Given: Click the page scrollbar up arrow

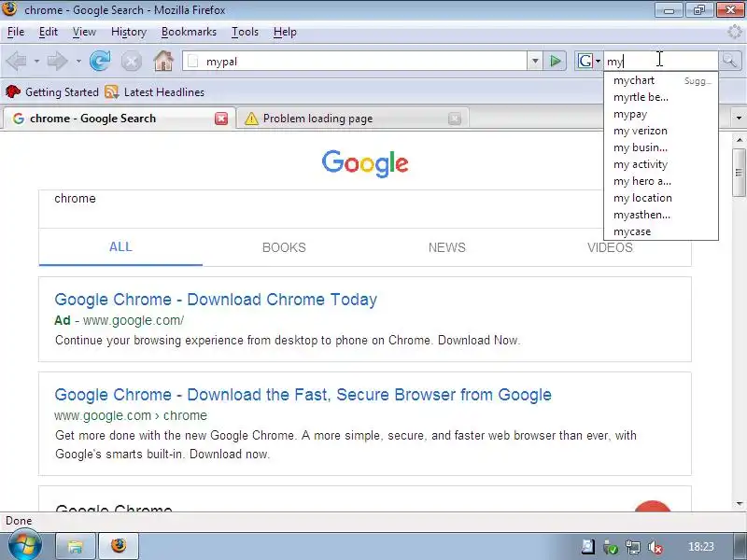Looking at the screenshot, I should coord(739,140).
